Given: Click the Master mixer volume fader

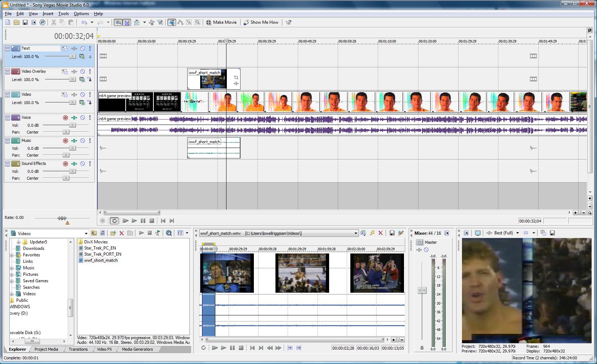Looking at the screenshot, I should (422, 290).
